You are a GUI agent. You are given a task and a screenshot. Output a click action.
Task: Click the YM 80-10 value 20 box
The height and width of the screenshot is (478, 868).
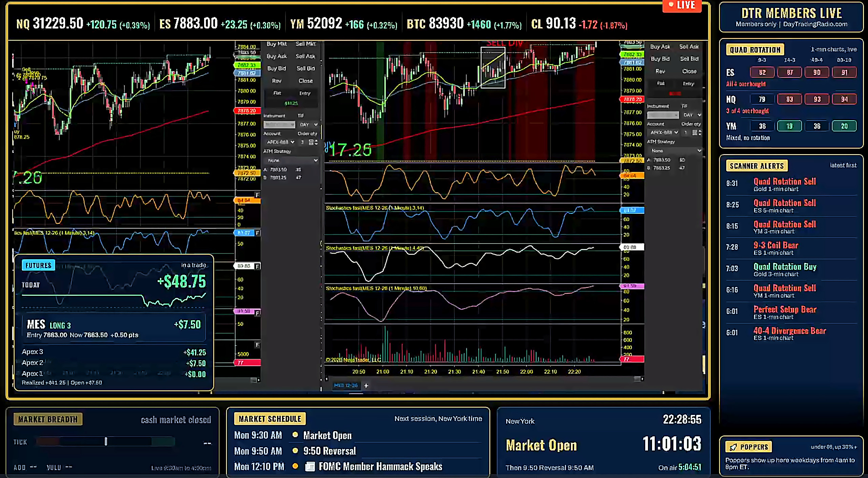tap(844, 126)
